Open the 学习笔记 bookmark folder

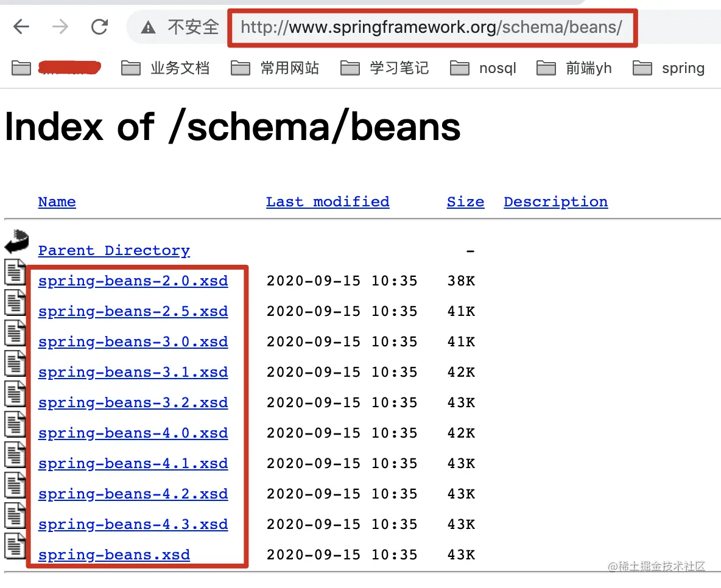(x=385, y=68)
